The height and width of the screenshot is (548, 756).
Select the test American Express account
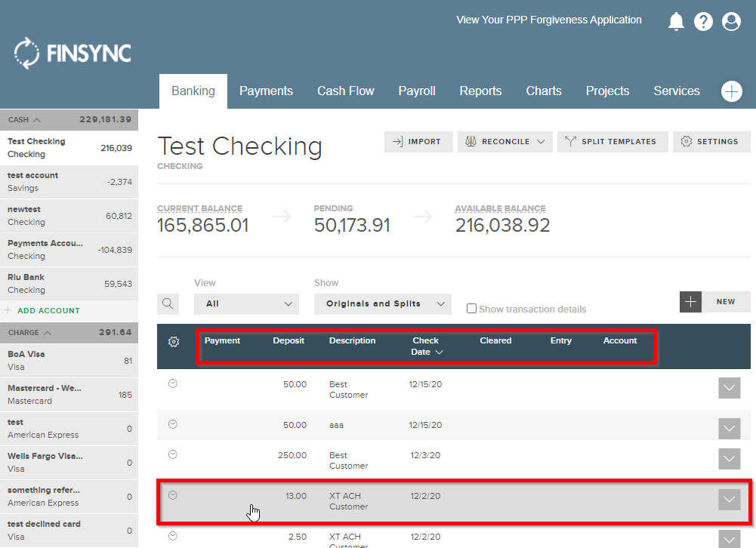pyautogui.click(x=69, y=429)
